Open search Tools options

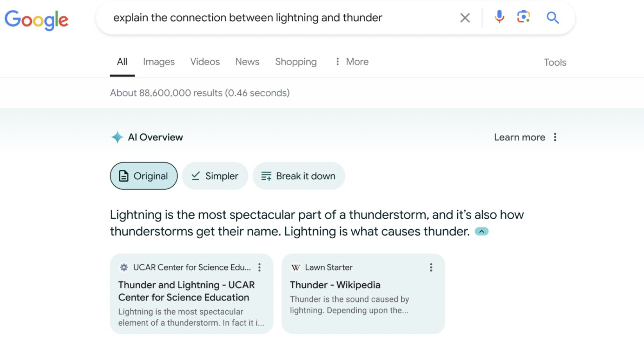(555, 62)
